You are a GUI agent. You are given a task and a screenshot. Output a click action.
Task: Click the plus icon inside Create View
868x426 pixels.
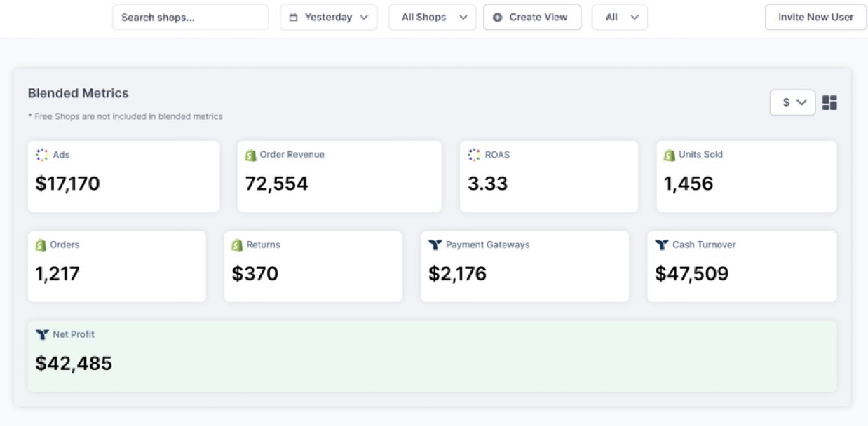click(497, 17)
